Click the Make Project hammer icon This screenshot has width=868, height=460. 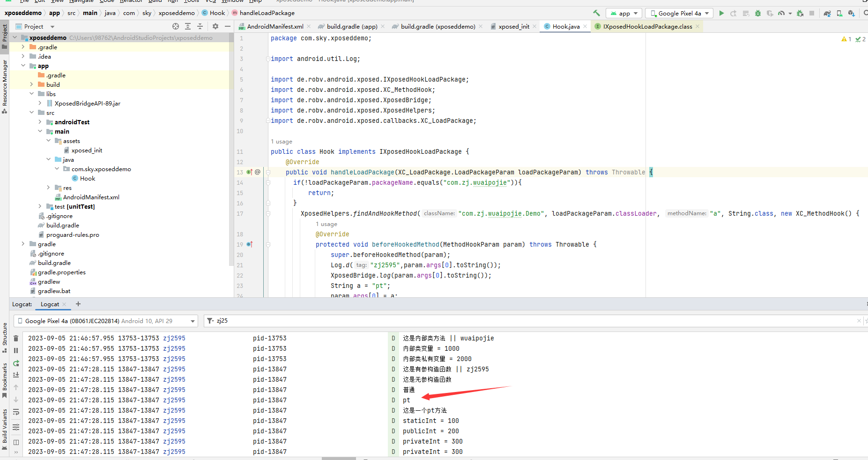(x=596, y=13)
